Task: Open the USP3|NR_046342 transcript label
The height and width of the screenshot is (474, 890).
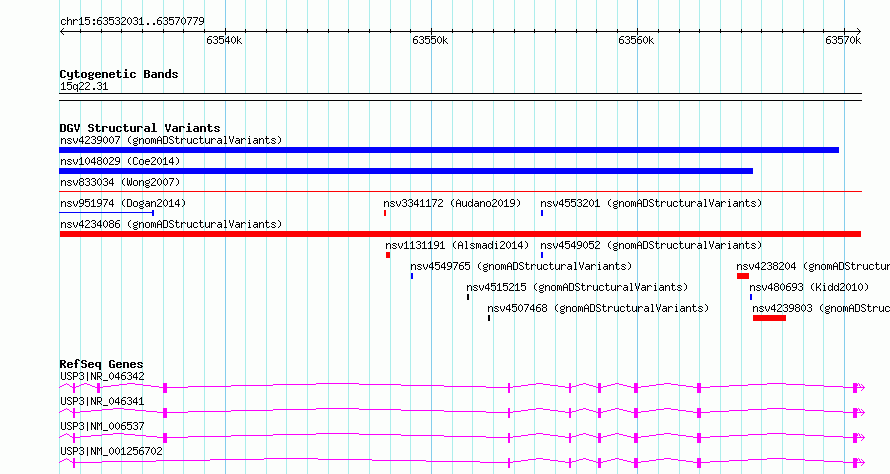Action: pyautogui.click(x=102, y=376)
